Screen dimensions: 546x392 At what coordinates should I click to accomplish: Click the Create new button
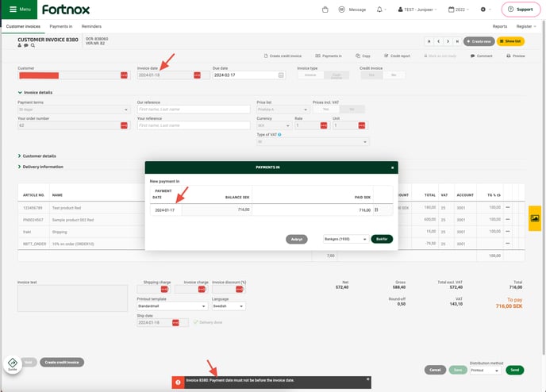(479, 41)
